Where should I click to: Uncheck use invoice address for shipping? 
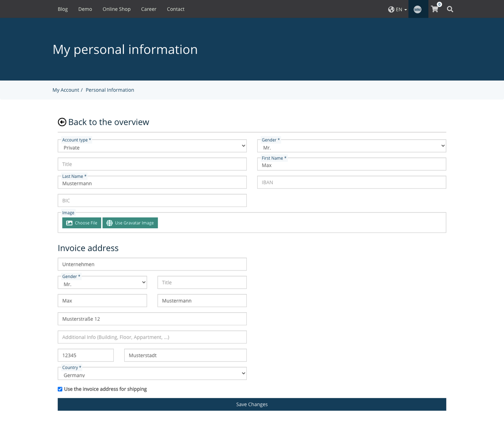tap(60, 389)
